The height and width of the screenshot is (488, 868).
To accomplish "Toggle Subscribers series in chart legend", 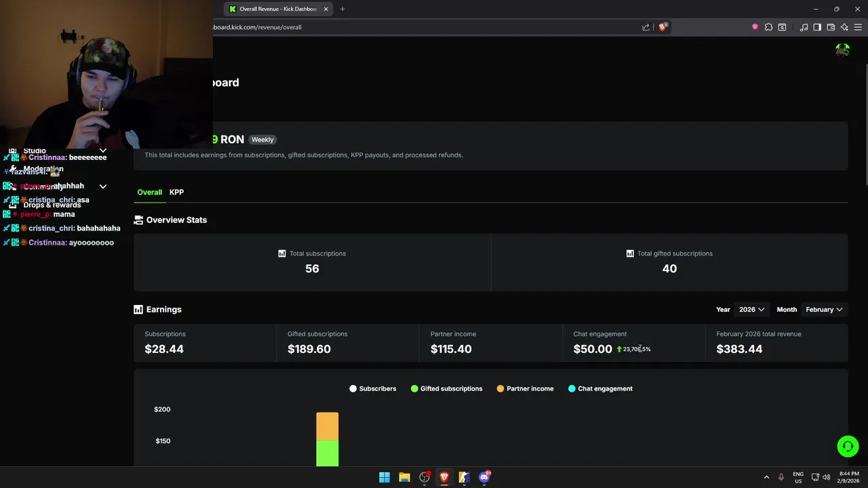I will point(373,388).
